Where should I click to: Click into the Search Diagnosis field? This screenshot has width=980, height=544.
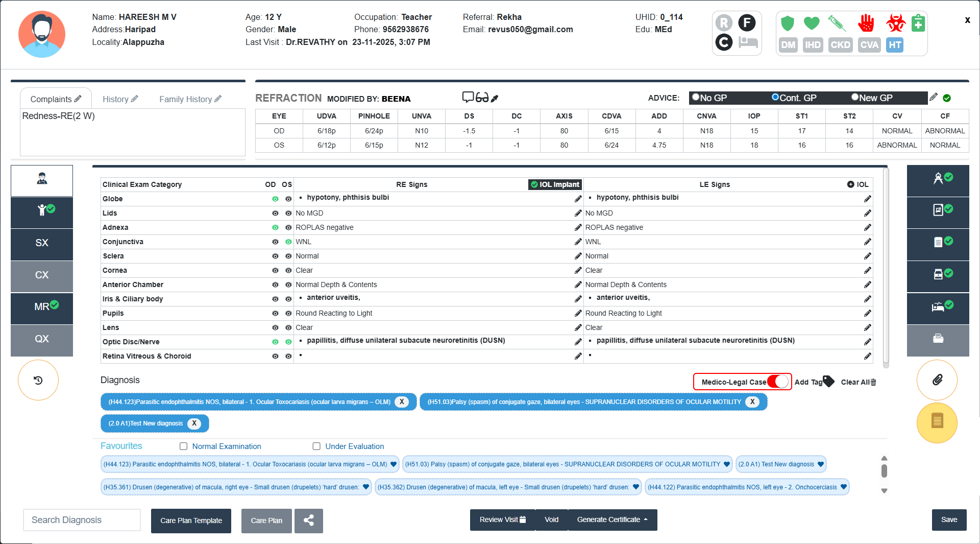(82, 520)
